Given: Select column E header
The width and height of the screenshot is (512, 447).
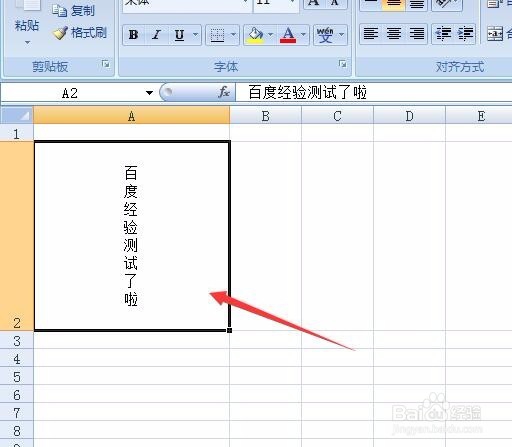Looking at the screenshot, I should (479, 116).
